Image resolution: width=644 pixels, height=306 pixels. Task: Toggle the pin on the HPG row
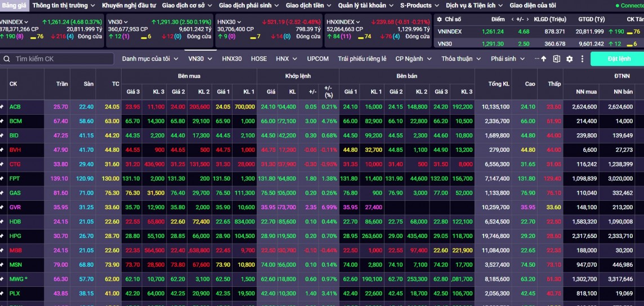(2, 236)
